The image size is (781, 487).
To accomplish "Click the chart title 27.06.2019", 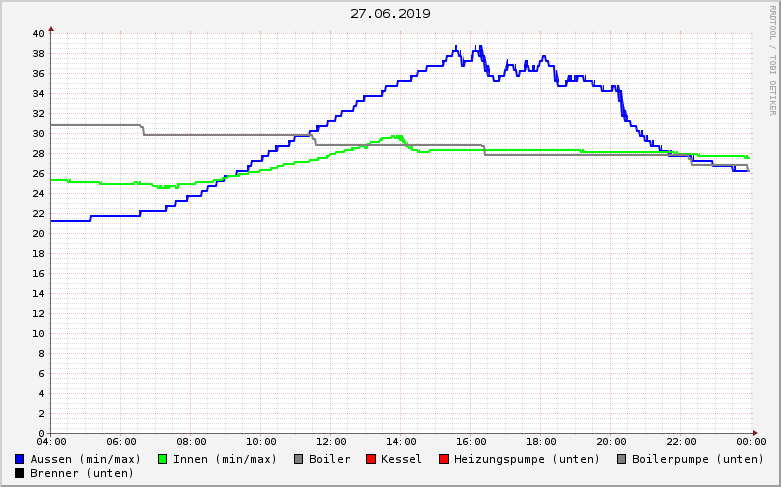I will (x=390, y=13).
